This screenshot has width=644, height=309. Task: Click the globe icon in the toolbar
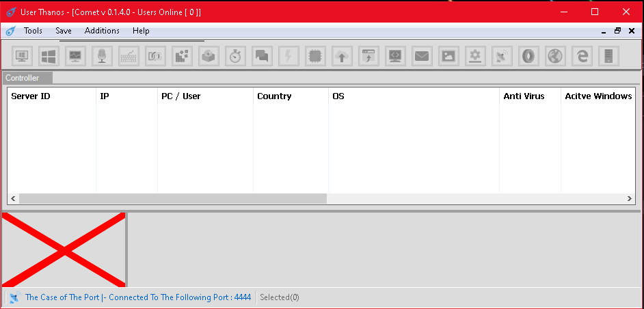(x=555, y=56)
